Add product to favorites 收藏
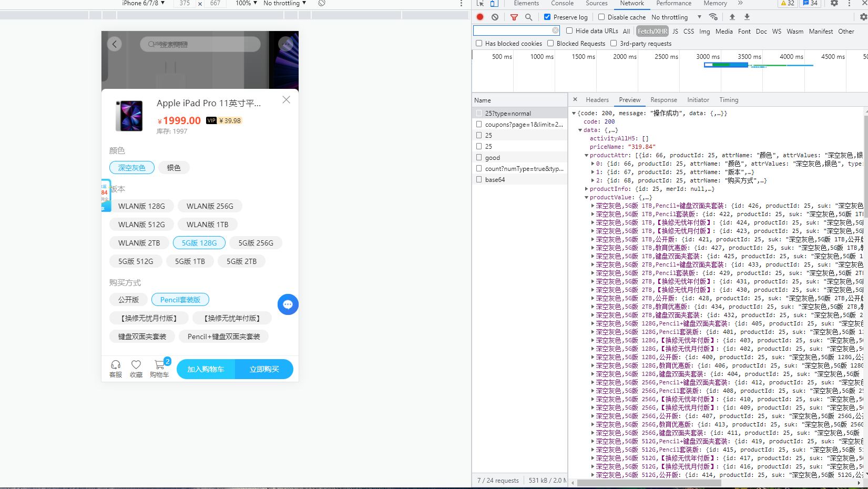This screenshot has height=489, width=868. click(136, 369)
